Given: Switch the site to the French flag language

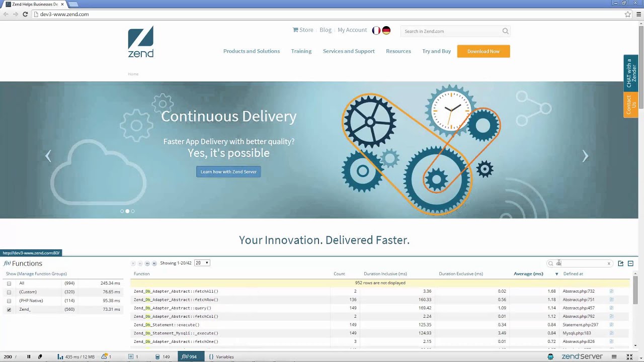Looking at the screenshot, I should 376,31.
